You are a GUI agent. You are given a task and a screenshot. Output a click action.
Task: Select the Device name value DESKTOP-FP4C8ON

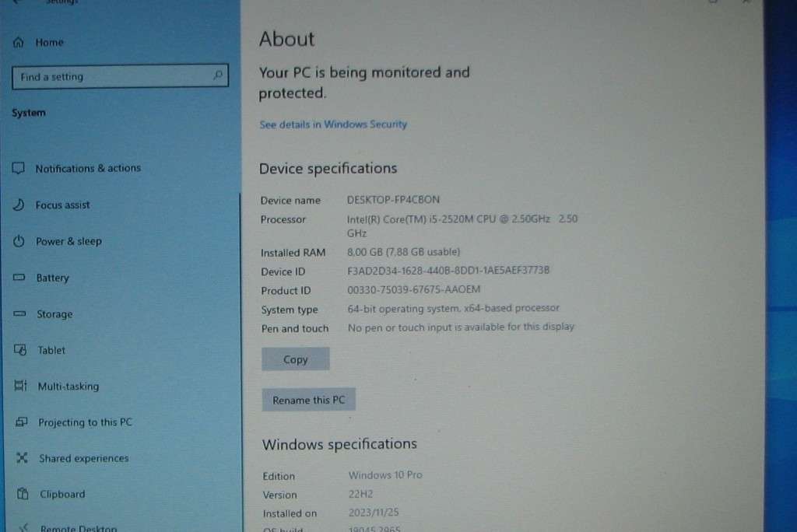pos(393,199)
